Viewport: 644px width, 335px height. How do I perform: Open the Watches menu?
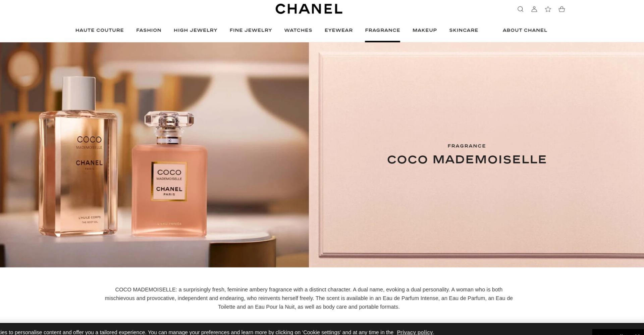[x=298, y=30]
